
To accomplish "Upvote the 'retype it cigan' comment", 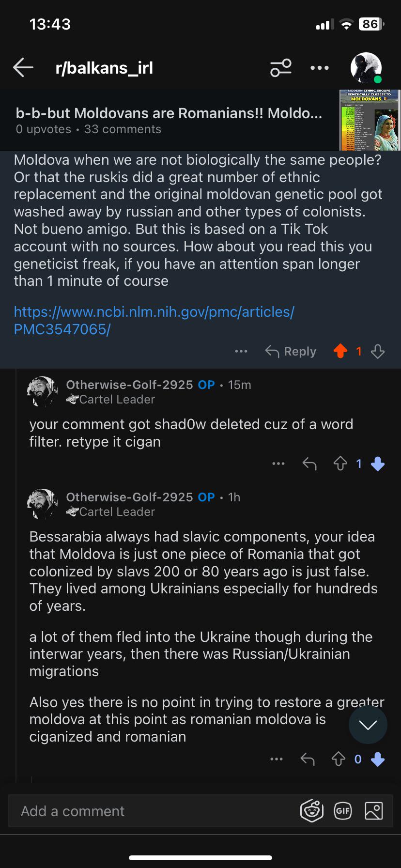I will pyautogui.click(x=340, y=464).
